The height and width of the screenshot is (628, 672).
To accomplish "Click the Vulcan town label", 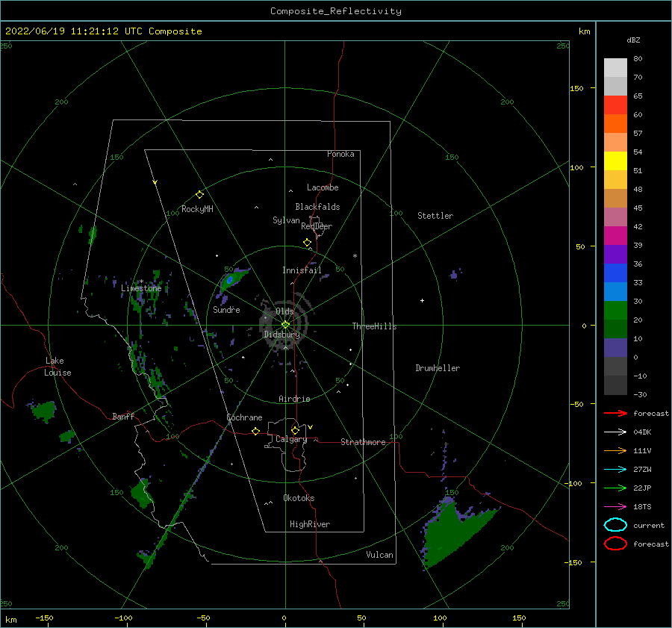I will click(x=380, y=555).
